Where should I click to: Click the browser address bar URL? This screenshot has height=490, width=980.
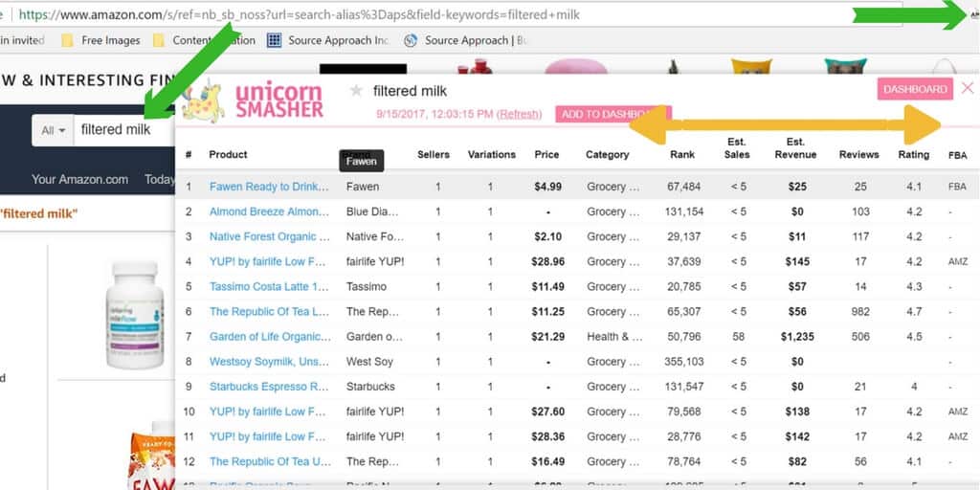(299, 14)
